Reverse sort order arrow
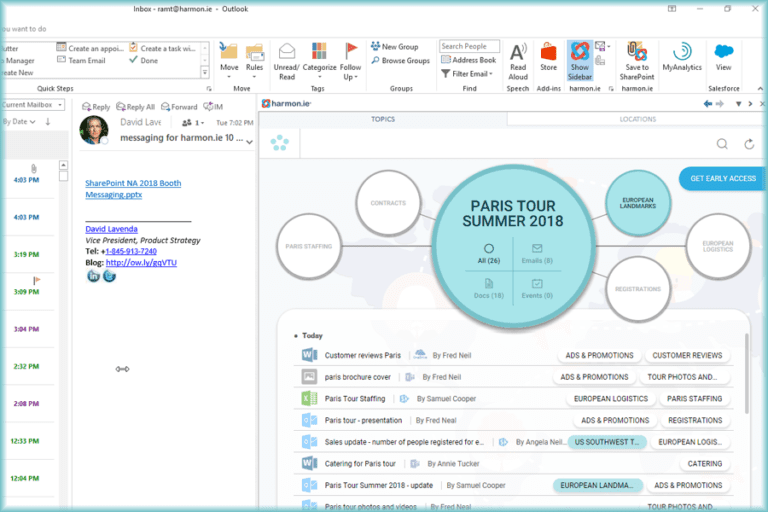The height and width of the screenshot is (512, 768). tap(48, 122)
